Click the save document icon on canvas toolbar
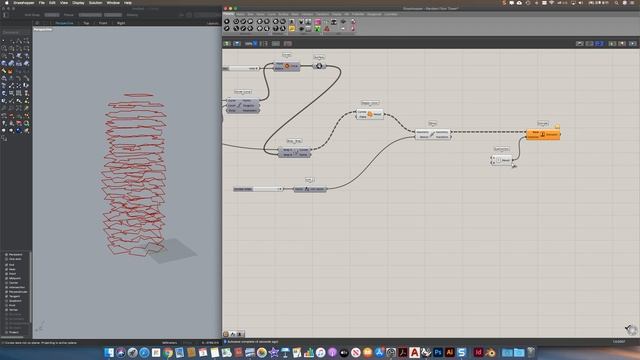The image size is (640, 360). point(237,43)
